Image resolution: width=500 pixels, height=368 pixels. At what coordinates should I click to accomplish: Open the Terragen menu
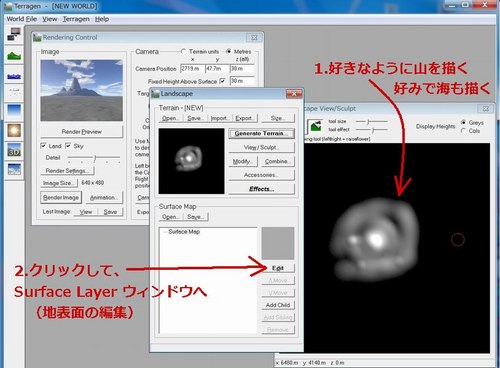[76, 19]
